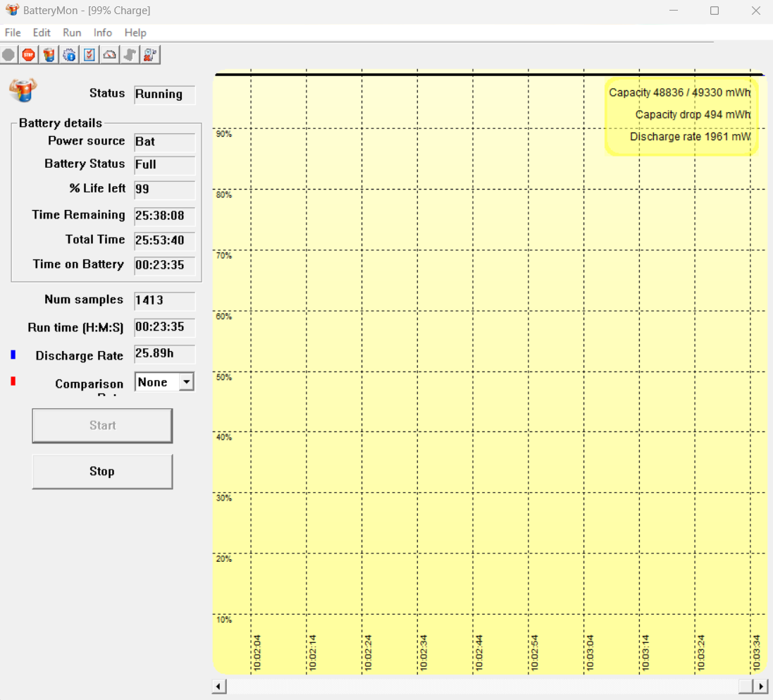Click the Start button
This screenshot has height=700, width=773.
click(103, 425)
